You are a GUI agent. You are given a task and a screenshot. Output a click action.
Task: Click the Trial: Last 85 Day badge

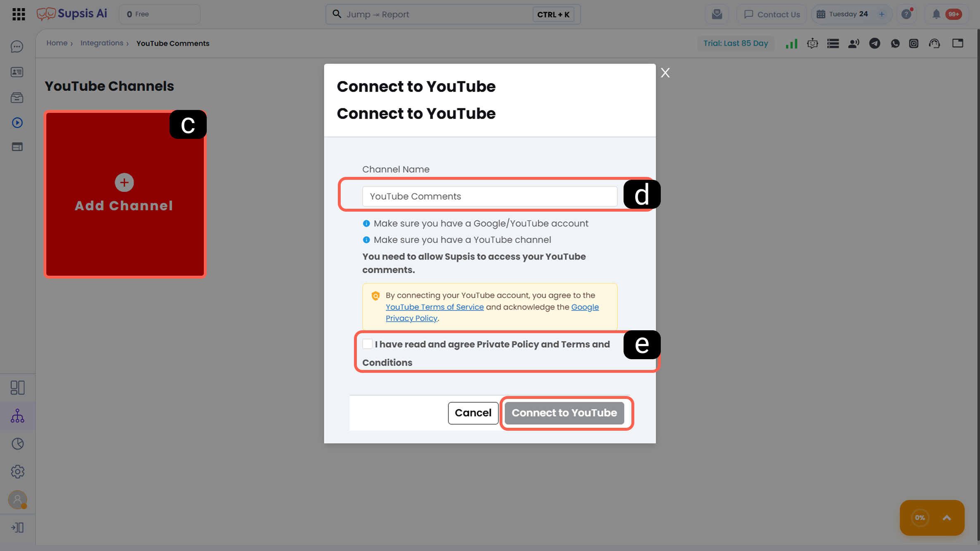pyautogui.click(x=736, y=43)
